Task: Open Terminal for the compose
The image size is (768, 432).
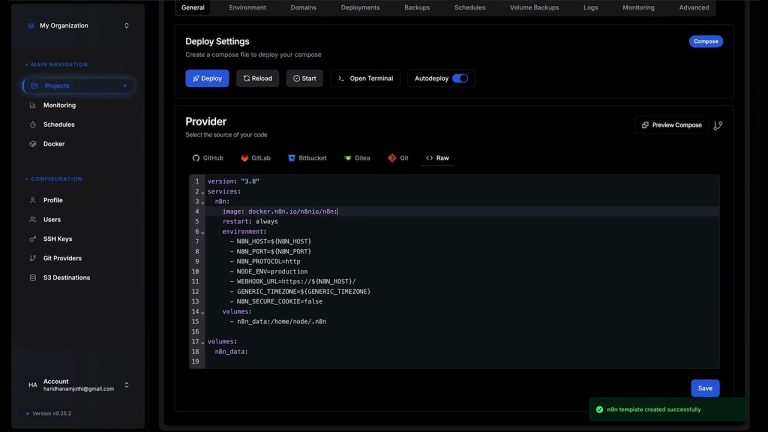Action: 365,78
